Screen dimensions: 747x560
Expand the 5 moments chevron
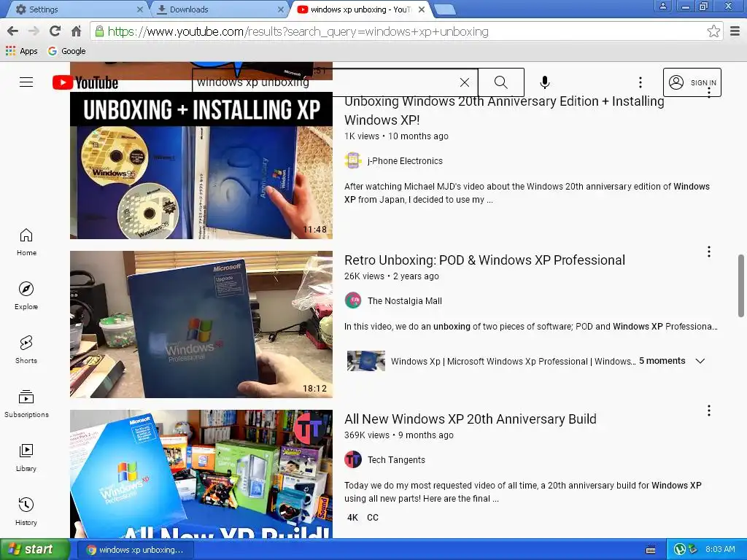(700, 361)
